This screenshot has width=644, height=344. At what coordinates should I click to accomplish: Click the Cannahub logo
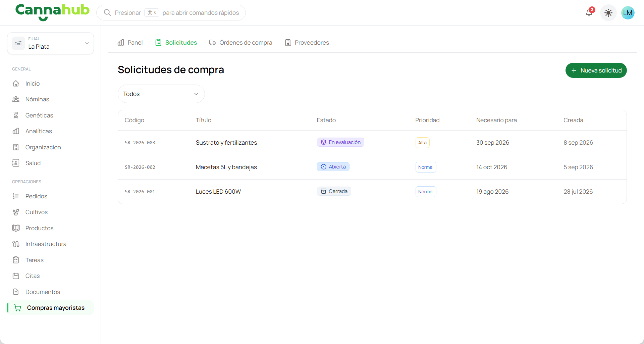pyautogui.click(x=52, y=12)
